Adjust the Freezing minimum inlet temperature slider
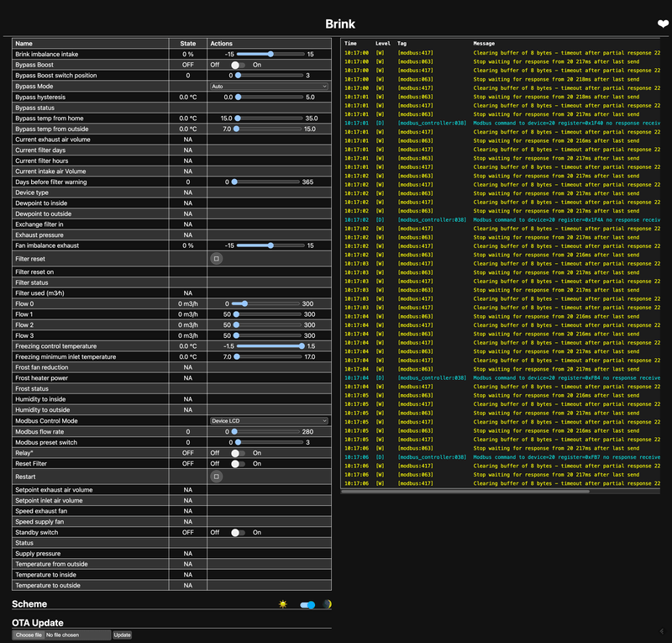Viewport: 672px width, 643px height. 267,357
